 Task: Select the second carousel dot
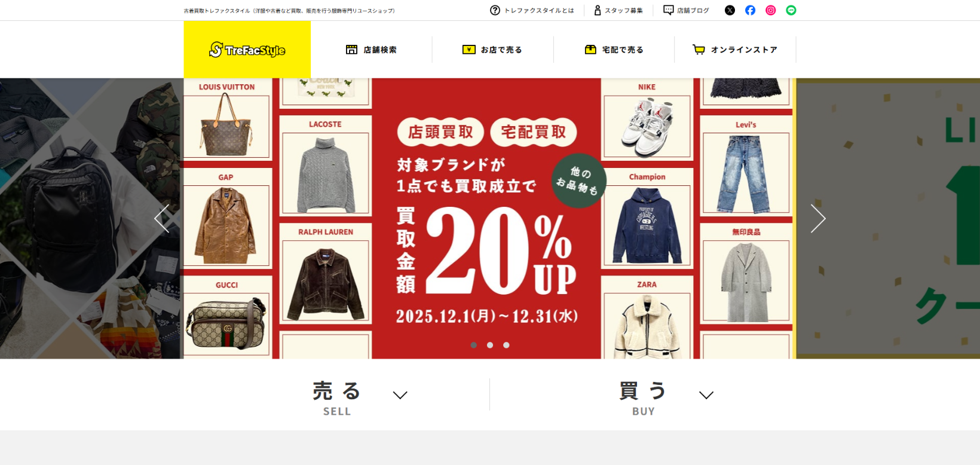490,345
